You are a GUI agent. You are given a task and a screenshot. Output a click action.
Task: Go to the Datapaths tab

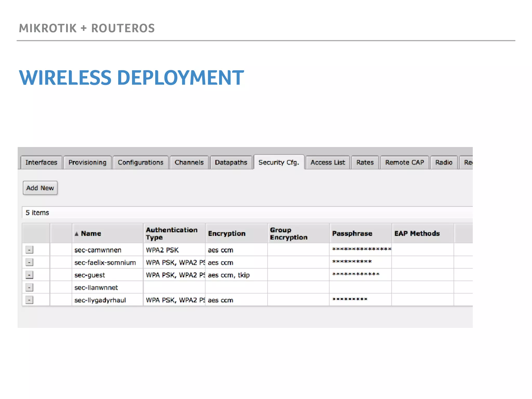[x=231, y=162]
